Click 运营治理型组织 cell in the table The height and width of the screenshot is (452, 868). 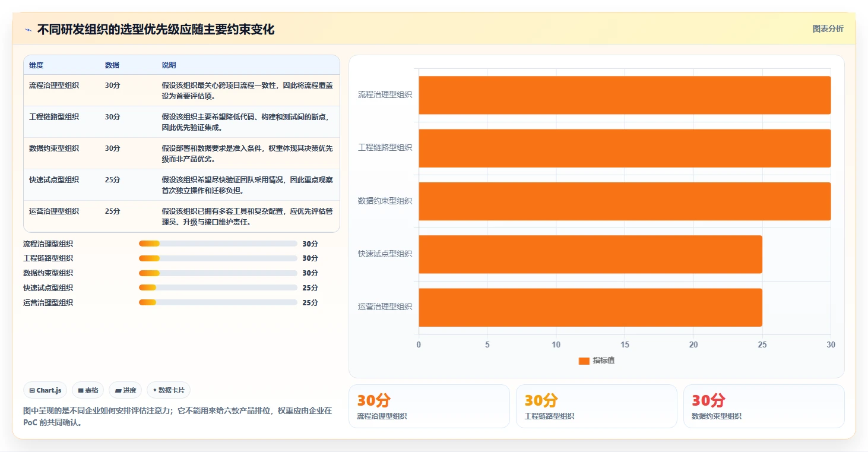(x=54, y=211)
